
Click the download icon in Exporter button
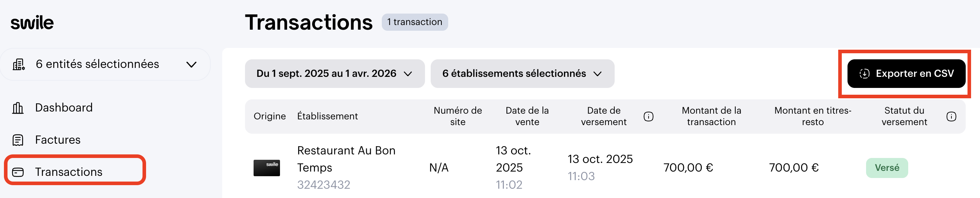pos(864,74)
